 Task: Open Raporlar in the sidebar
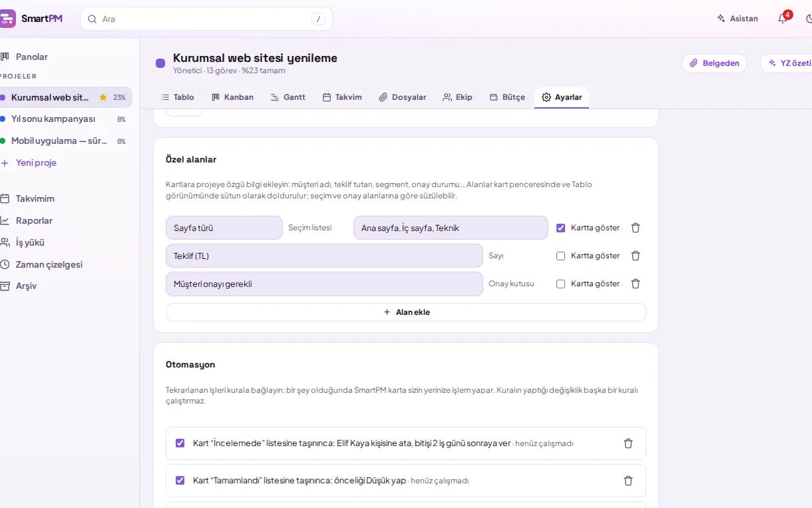click(x=66, y=220)
